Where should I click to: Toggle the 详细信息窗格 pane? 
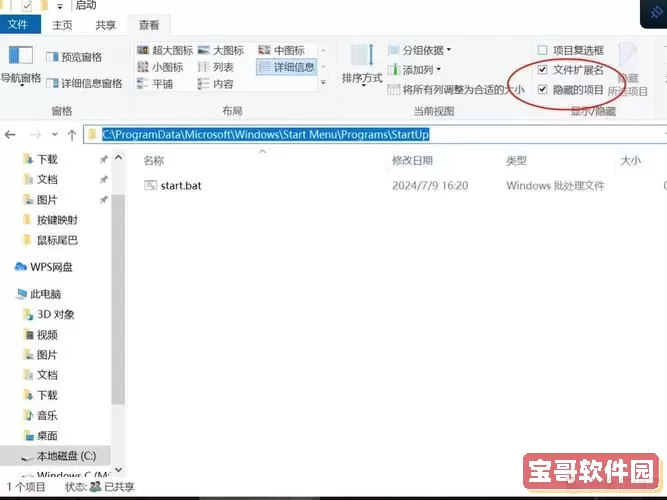click(84, 83)
